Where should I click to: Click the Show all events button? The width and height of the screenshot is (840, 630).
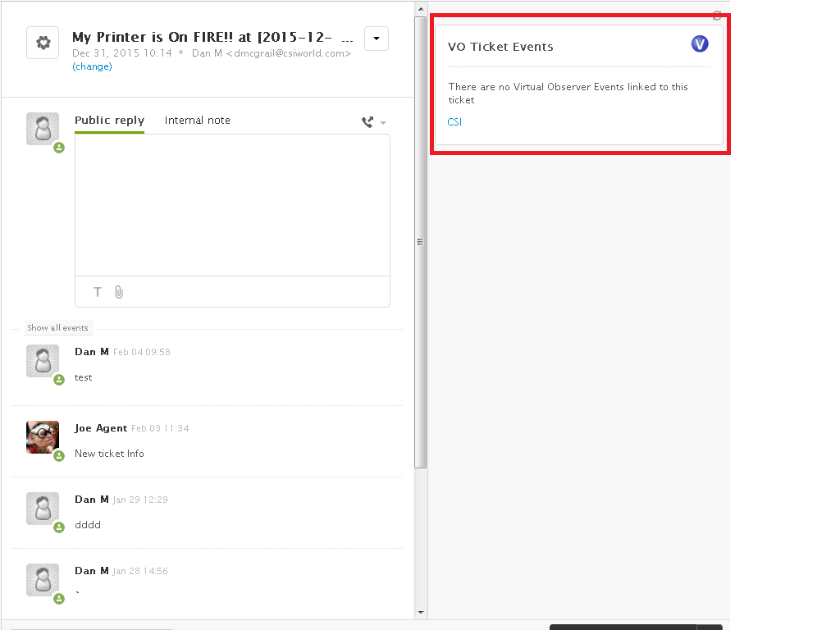(57, 328)
